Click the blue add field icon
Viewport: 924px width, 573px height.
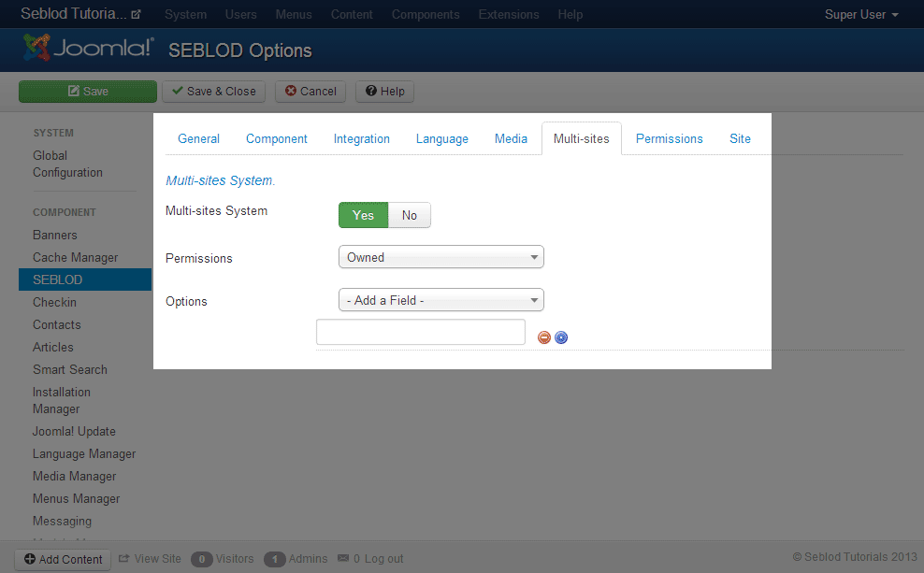561,337
